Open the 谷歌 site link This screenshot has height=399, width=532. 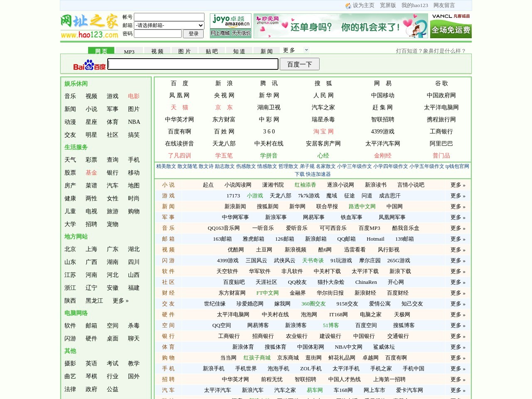click(x=441, y=84)
